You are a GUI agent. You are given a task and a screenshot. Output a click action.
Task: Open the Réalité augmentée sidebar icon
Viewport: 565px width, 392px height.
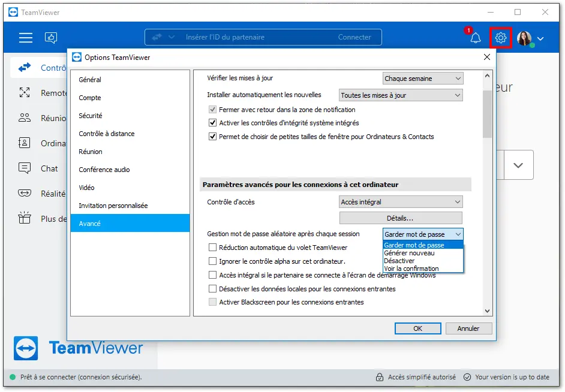[x=25, y=193]
